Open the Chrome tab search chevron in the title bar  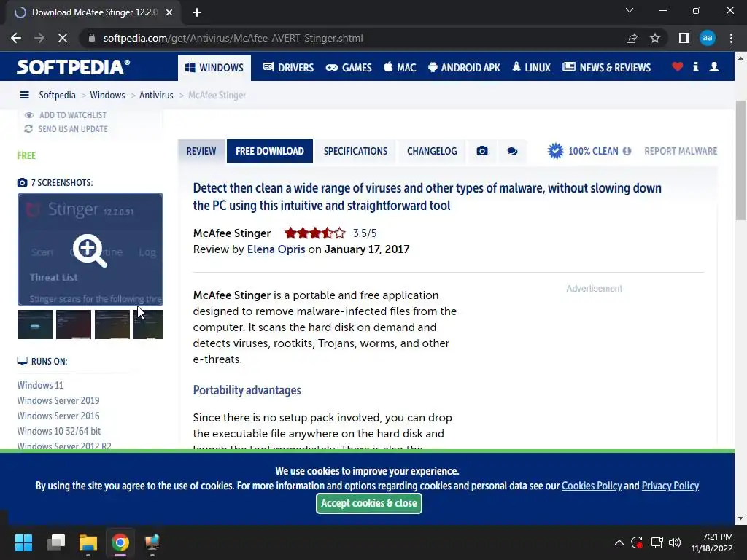click(630, 10)
